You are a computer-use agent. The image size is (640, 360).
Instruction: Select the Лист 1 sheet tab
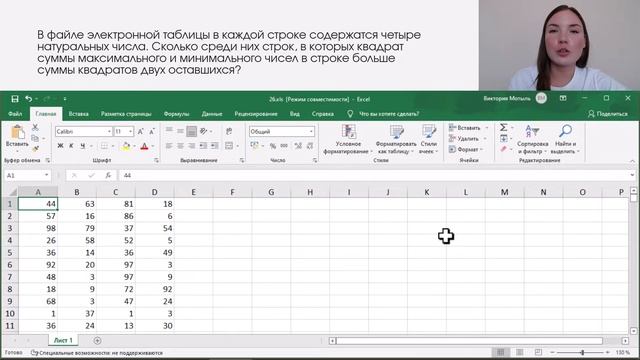[63, 340]
